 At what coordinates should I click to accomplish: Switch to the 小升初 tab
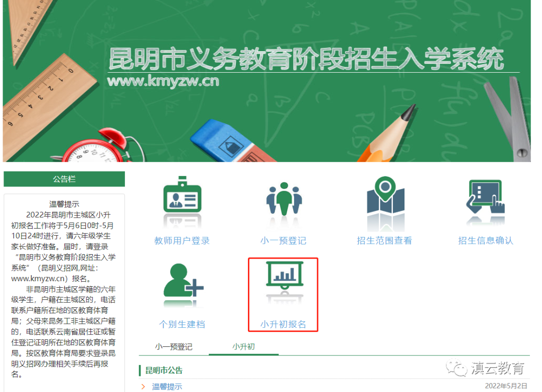click(244, 347)
